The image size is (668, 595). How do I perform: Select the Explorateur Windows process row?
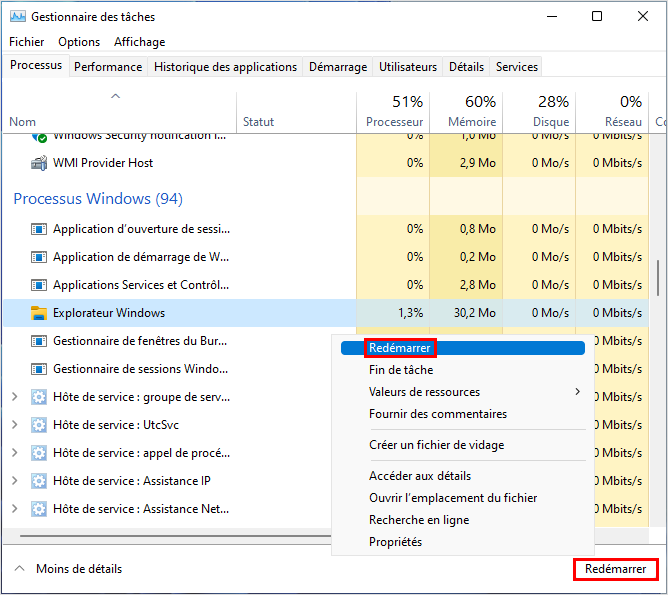(326, 313)
